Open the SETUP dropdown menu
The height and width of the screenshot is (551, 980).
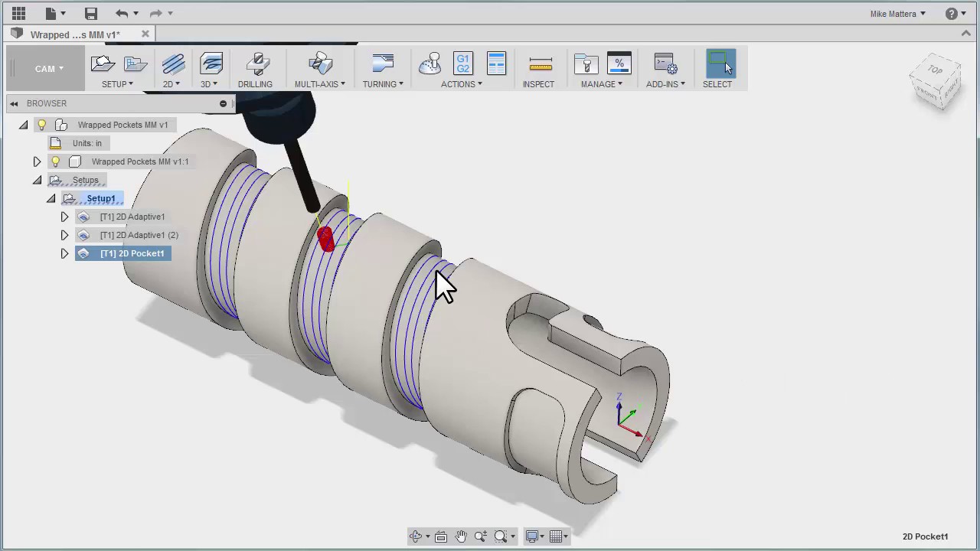117,84
